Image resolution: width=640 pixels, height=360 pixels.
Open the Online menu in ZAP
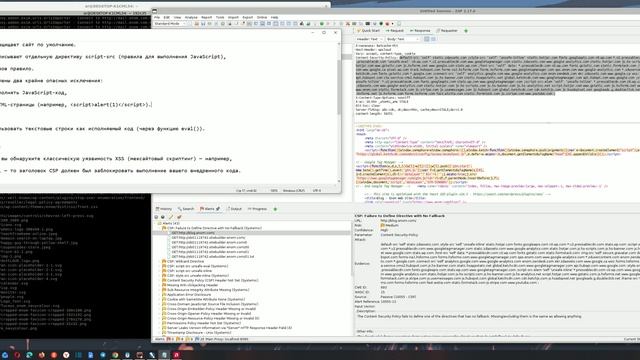click(262, 18)
